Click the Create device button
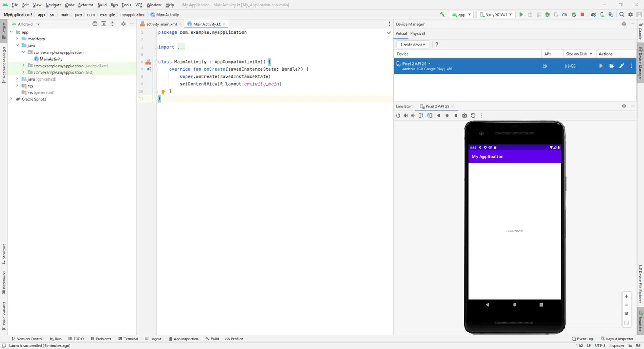The width and height of the screenshot is (644, 349). 413,45
